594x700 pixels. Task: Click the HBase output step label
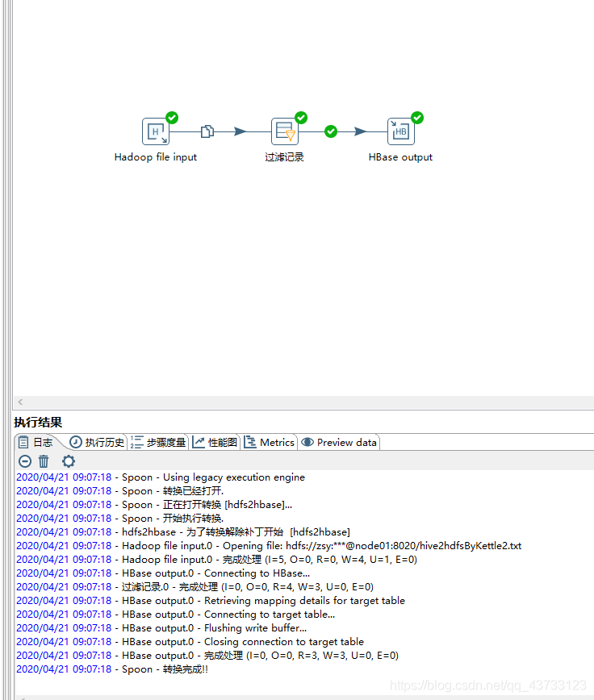tap(400, 157)
